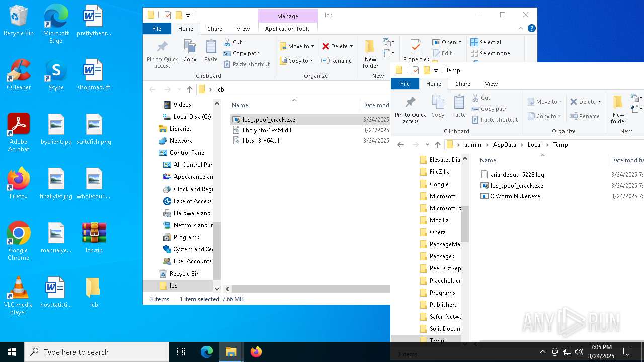
Task: Click Edit in lcb window Open group
Action: point(442,53)
